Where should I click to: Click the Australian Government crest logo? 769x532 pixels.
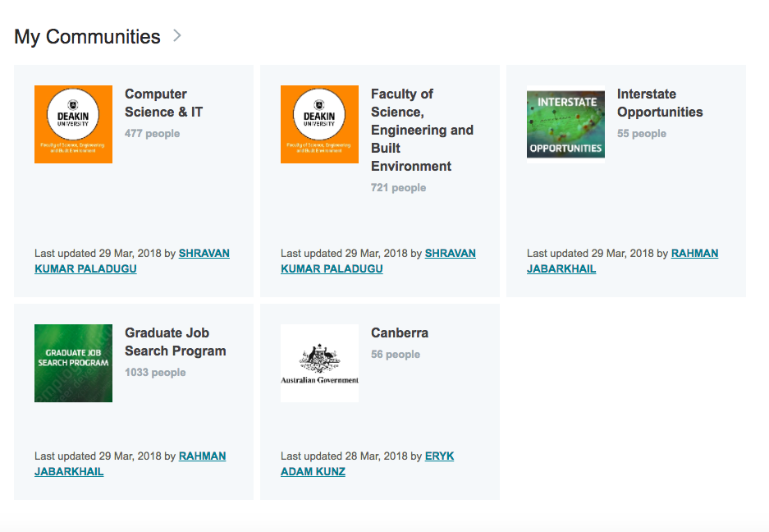pos(319,363)
